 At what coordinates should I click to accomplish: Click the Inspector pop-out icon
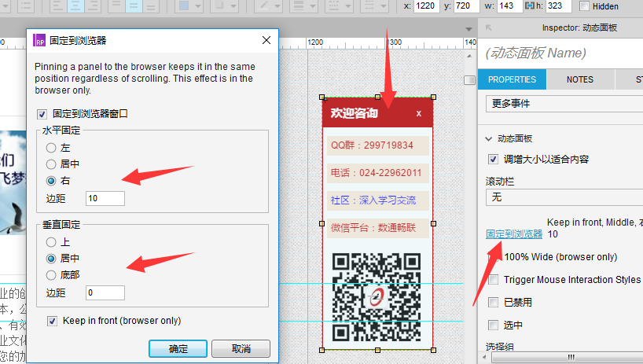[x=488, y=28]
